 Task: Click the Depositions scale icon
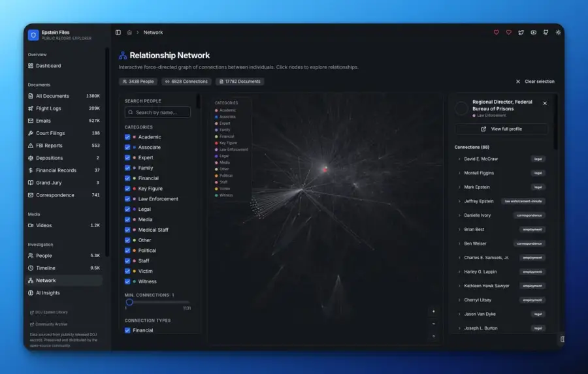tap(31, 158)
